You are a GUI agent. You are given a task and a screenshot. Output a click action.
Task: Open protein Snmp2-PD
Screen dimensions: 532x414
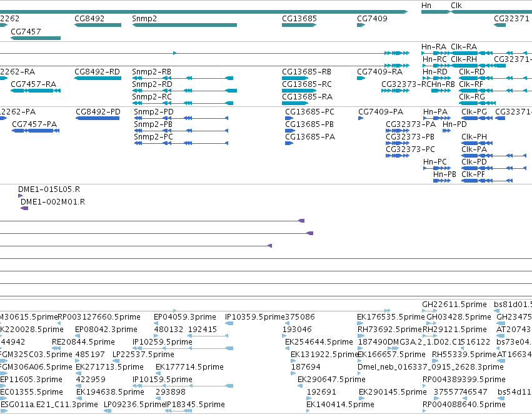(154, 112)
